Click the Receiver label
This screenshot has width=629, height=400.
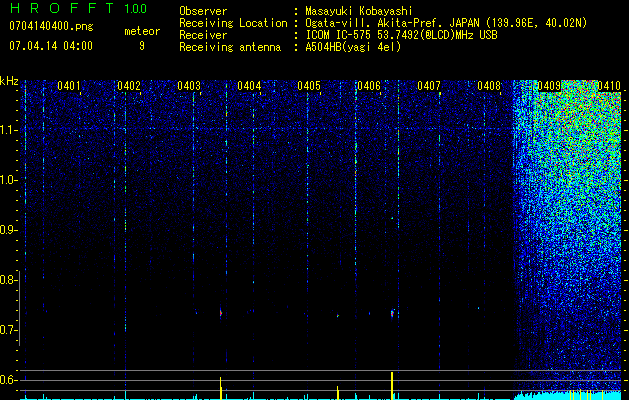203,35
